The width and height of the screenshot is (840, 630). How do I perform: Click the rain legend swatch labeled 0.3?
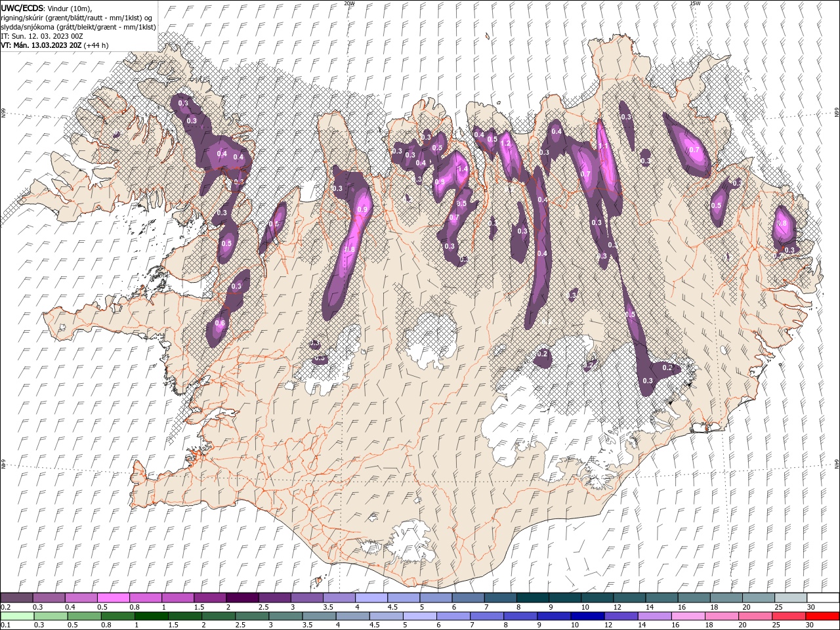[51, 616]
